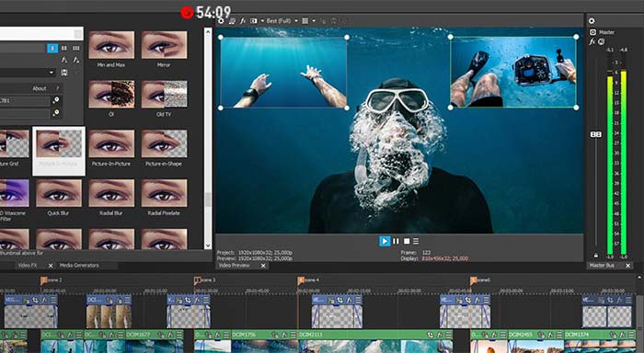Image resolution: width=644 pixels, height=353 pixels.
Task: Click the top-left handle of left picture-in-picture frame
Action: pyautogui.click(x=221, y=38)
